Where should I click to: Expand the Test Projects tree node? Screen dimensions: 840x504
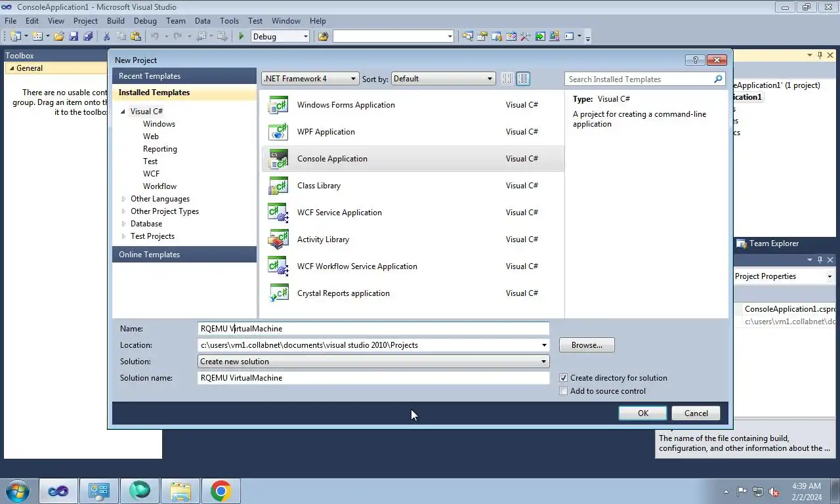pyautogui.click(x=123, y=236)
